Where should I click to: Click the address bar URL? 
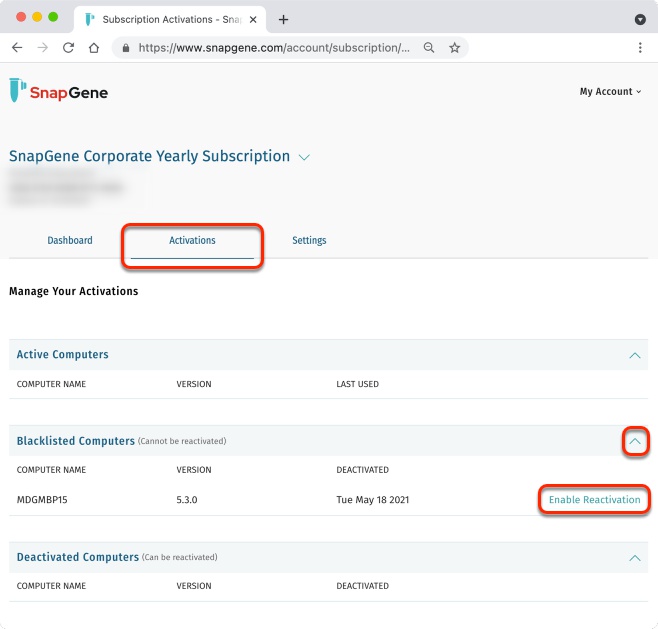tap(274, 48)
